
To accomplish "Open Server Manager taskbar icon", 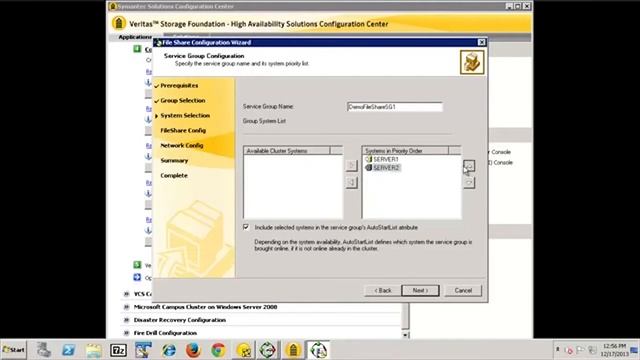I will (44, 350).
